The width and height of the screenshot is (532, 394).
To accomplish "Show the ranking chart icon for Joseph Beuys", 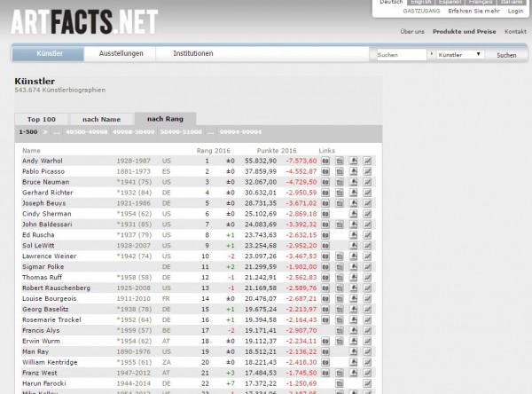I will click(x=367, y=203).
